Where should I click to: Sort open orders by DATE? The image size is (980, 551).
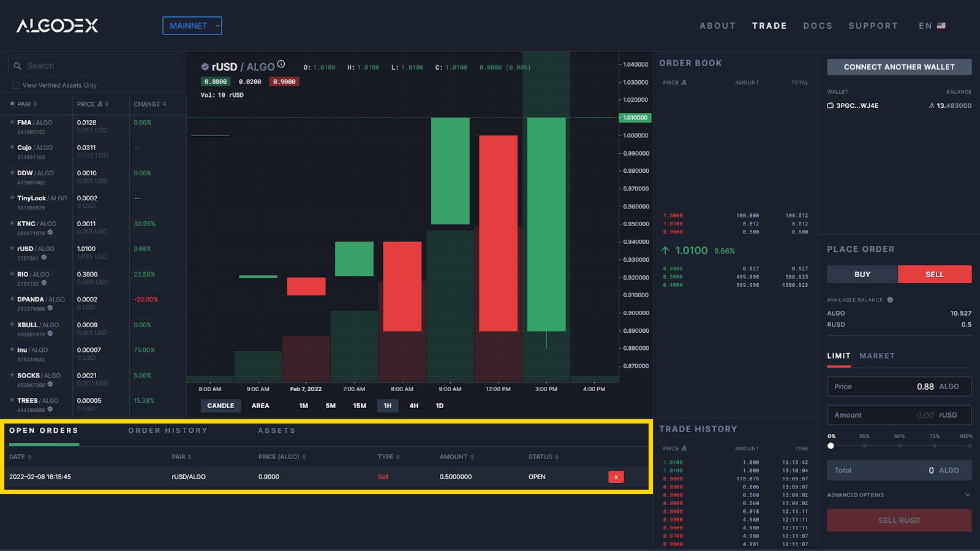(x=20, y=457)
